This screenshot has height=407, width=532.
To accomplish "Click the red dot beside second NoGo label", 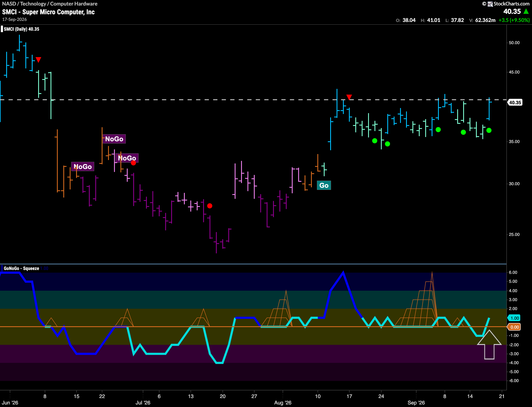I will (133, 163).
